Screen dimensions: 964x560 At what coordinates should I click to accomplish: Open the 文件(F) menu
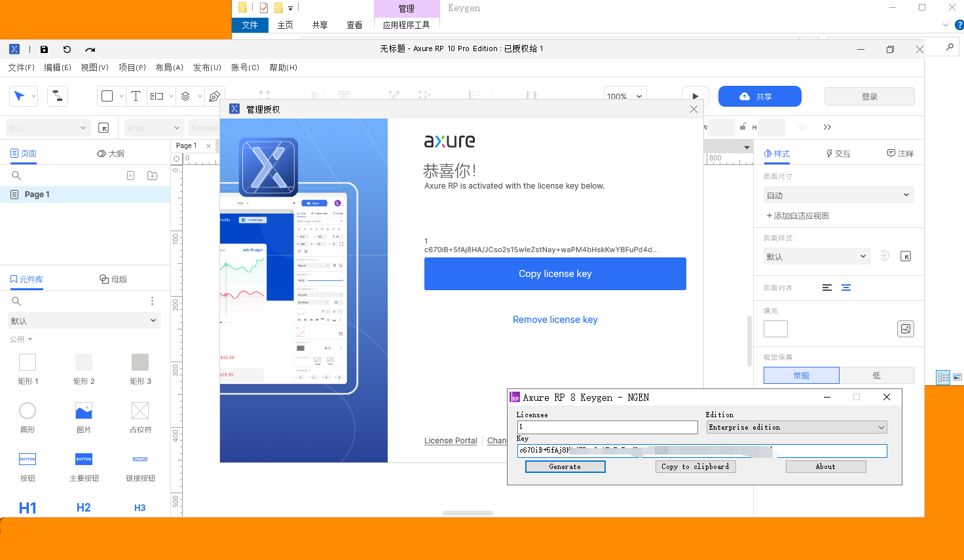22,67
